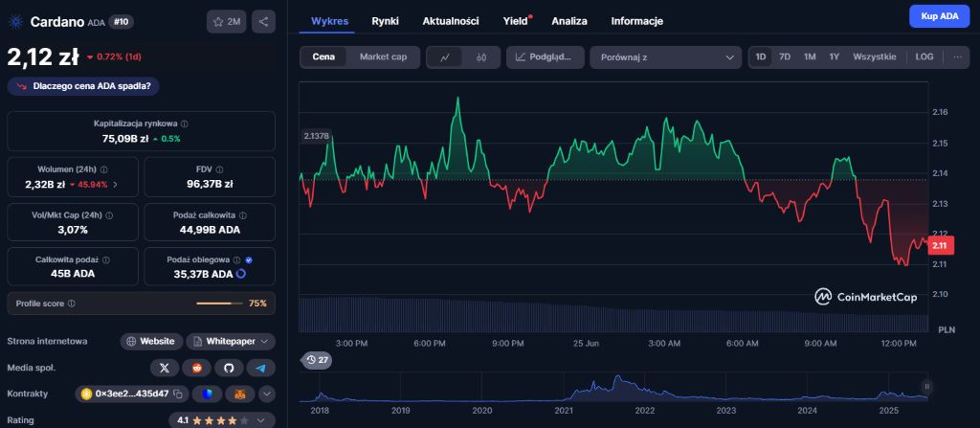980x428 pixels.
Task: Open the Reddit social link
Action: [x=197, y=368]
